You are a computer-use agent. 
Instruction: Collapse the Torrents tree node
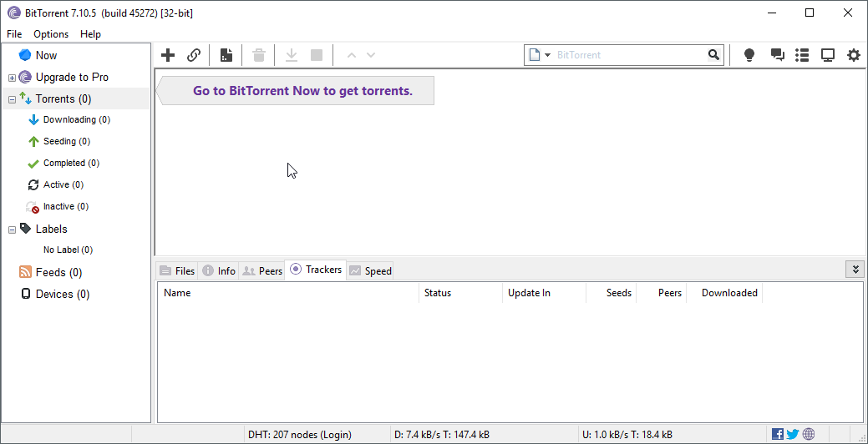[x=13, y=100]
